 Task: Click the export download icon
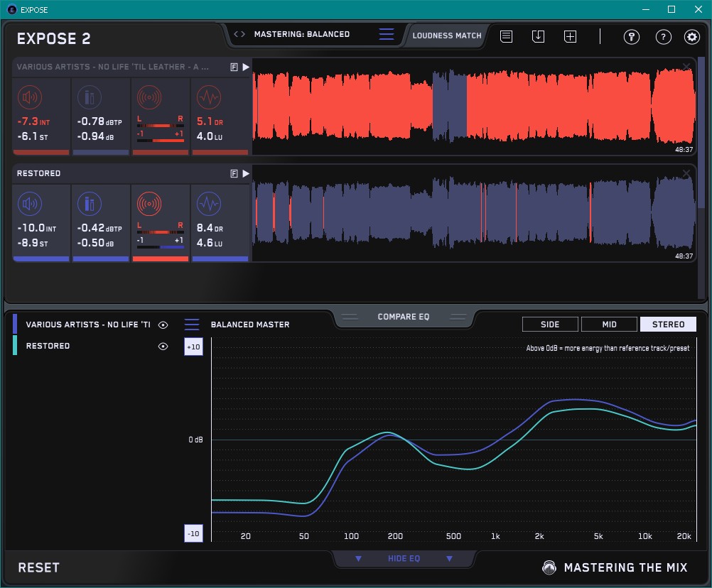point(538,37)
